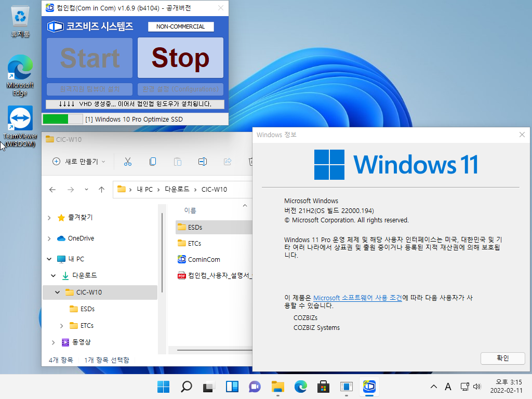Screen dimensions: 532x399
Task: Expand the ETCs tree node in sidebar
Action: [x=61, y=326]
